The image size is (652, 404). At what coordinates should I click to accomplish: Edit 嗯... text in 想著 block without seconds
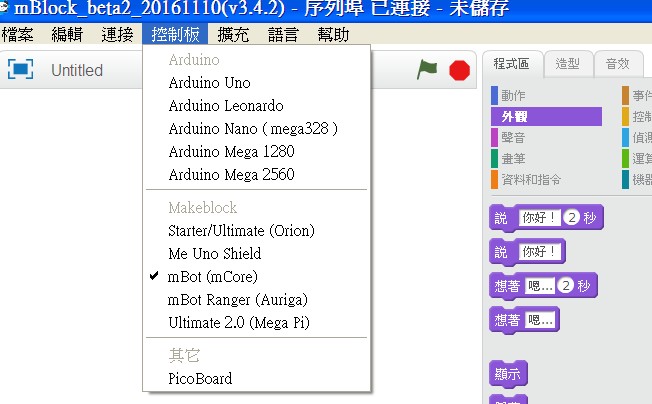tap(540, 320)
